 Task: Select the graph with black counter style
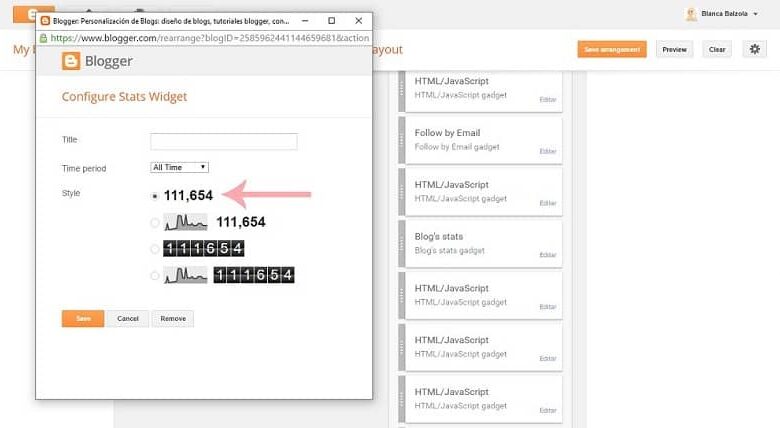click(155, 275)
